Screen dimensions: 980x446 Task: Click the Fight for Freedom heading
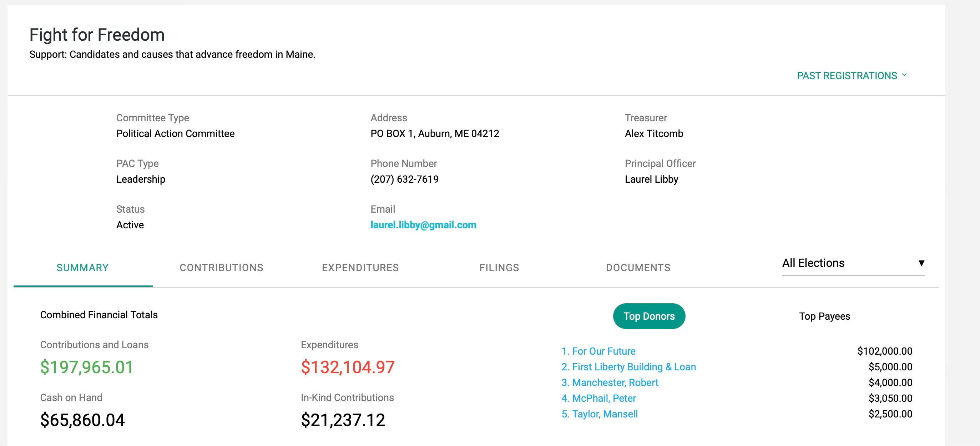click(x=97, y=35)
